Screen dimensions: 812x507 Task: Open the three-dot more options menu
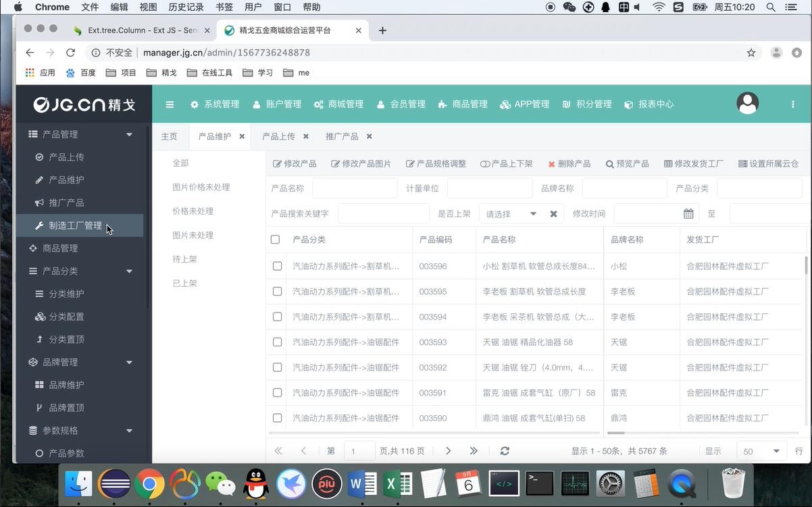pyautogui.click(x=792, y=104)
